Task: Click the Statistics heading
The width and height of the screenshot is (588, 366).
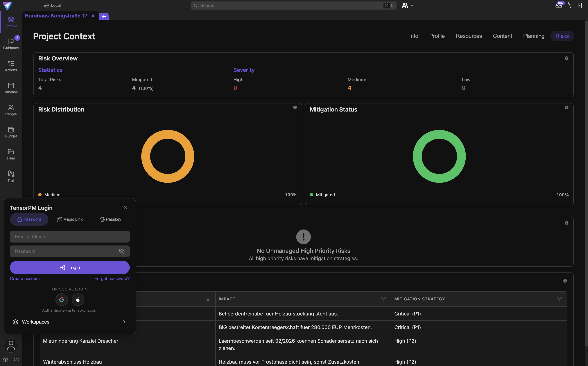Action: [x=50, y=70]
